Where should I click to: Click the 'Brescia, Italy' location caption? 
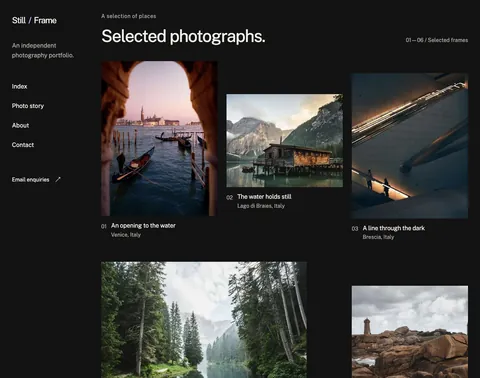tap(378, 237)
